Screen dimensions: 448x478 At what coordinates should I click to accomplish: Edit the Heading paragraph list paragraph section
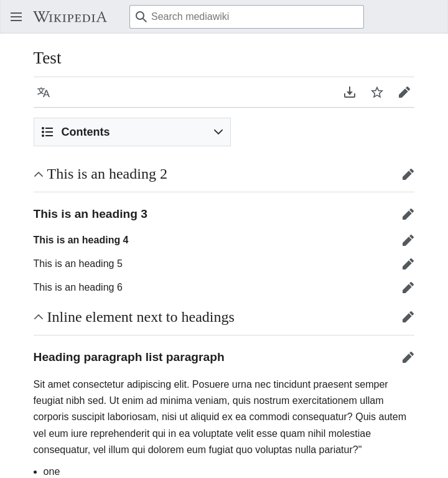point(408,357)
